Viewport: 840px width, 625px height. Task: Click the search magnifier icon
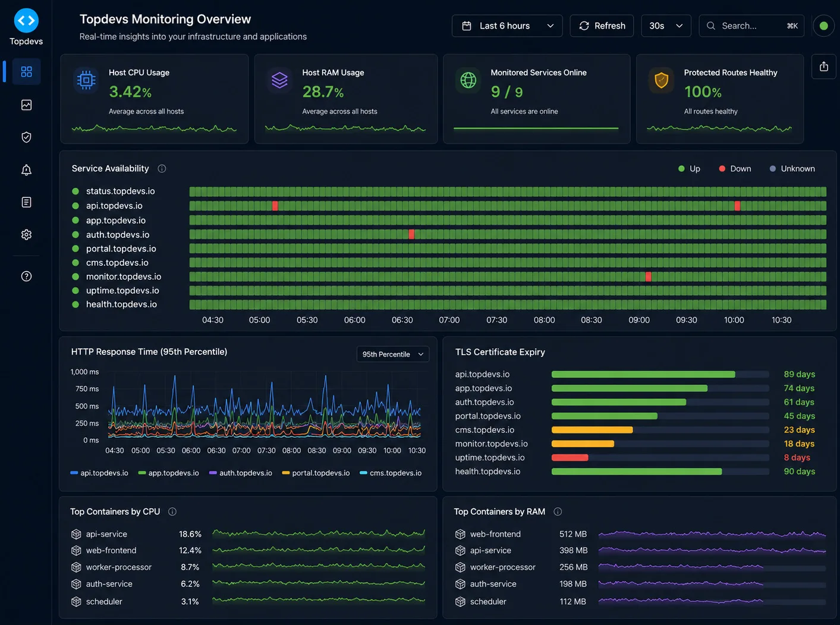click(711, 26)
